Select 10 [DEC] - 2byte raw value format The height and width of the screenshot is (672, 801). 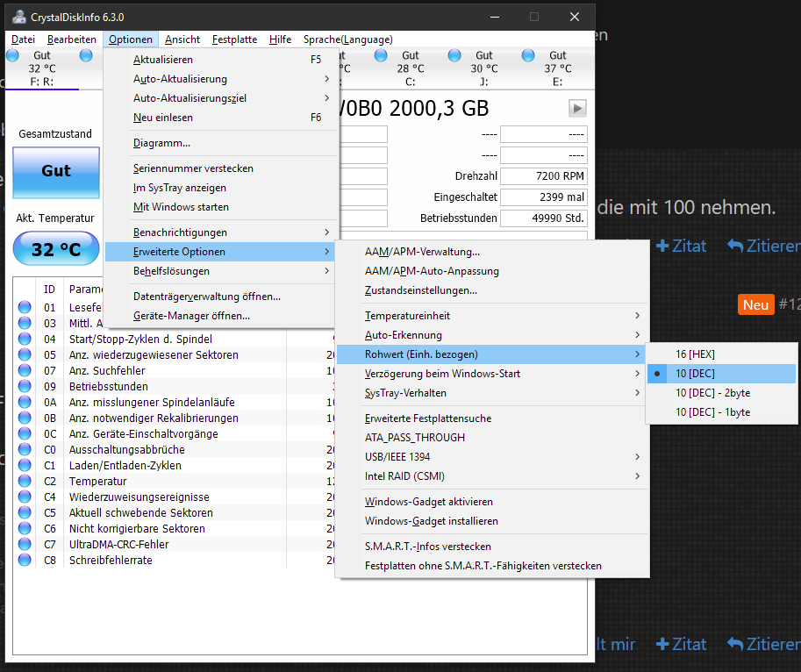[721, 393]
